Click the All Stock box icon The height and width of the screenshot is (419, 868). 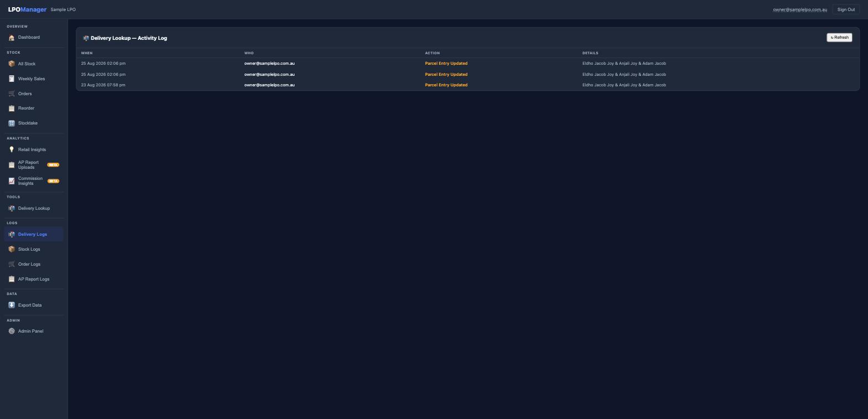(12, 64)
